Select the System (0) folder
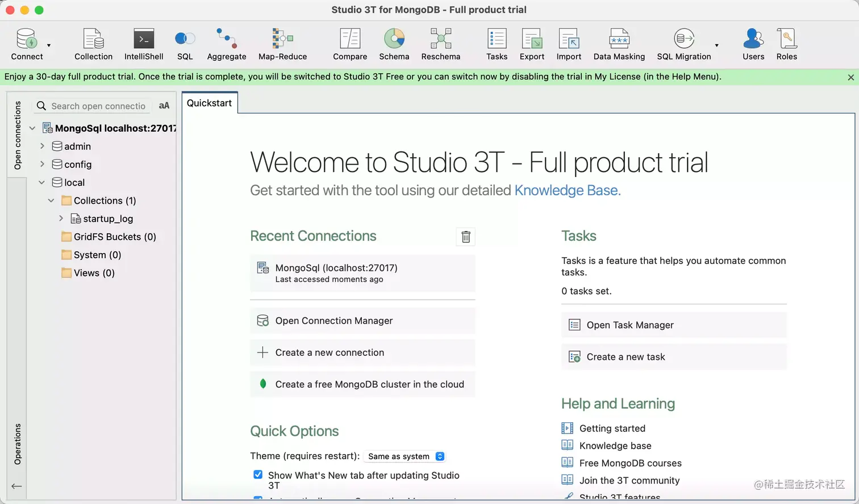Image resolution: width=859 pixels, height=504 pixels. pos(91,255)
